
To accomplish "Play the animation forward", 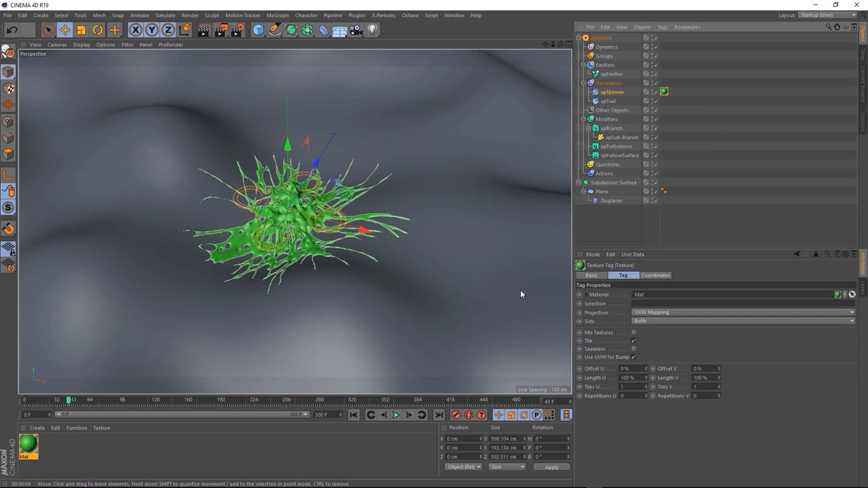I will [396, 415].
